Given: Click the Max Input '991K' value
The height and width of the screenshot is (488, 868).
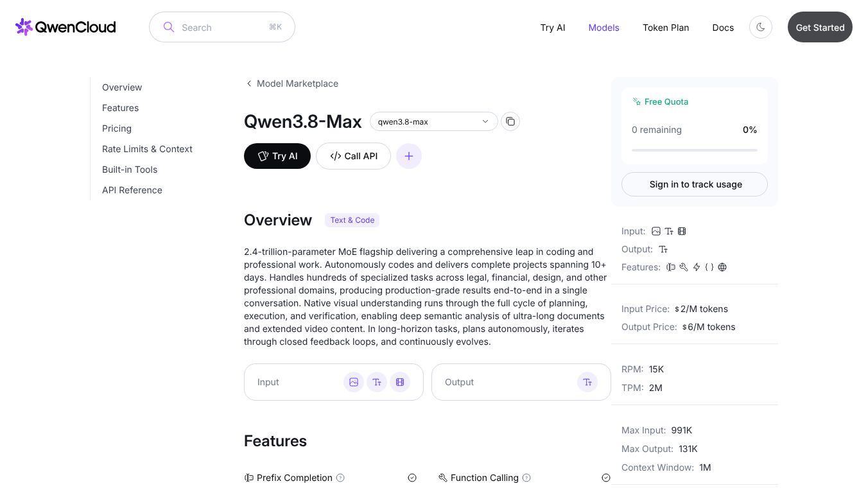Looking at the screenshot, I should click(682, 430).
